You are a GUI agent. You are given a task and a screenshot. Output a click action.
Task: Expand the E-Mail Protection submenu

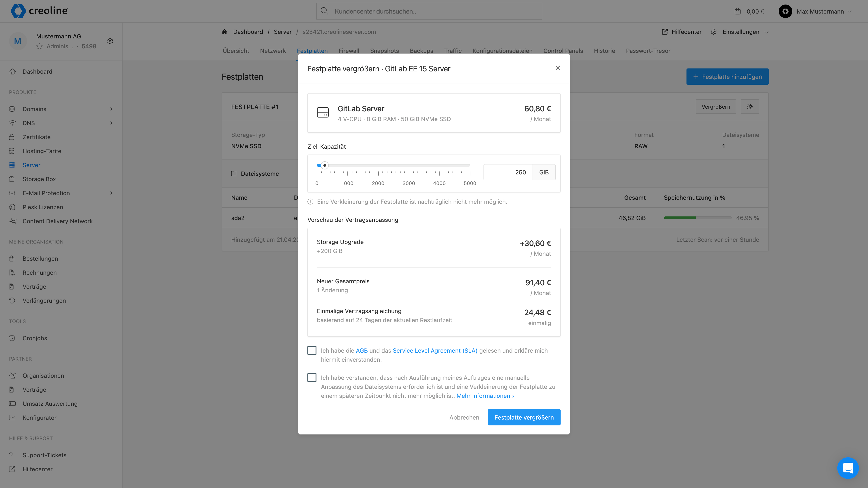pos(111,193)
